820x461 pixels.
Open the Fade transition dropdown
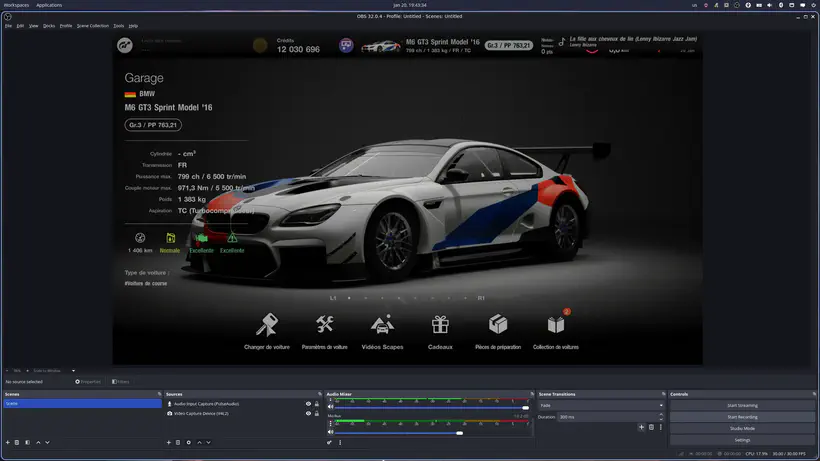coord(600,405)
